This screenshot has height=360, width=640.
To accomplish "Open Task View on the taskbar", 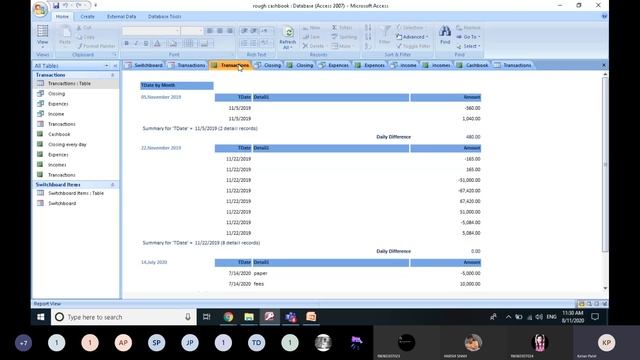I will [x=207, y=317].
